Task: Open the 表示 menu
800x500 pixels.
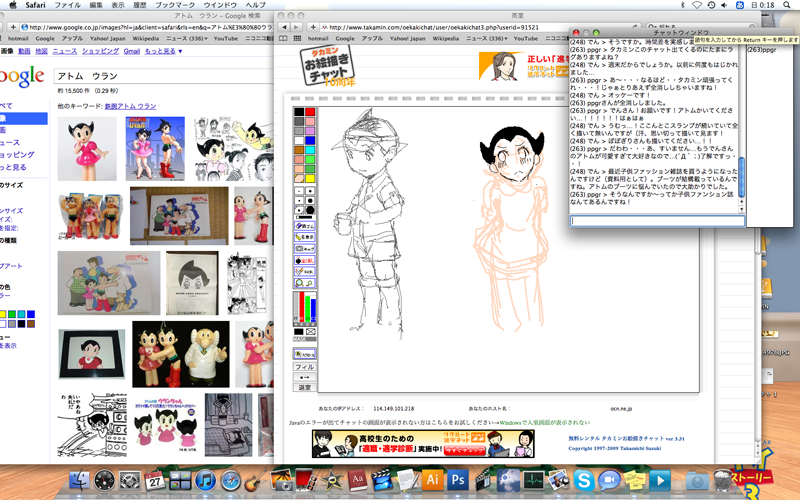Action: (x=118, y=5)
